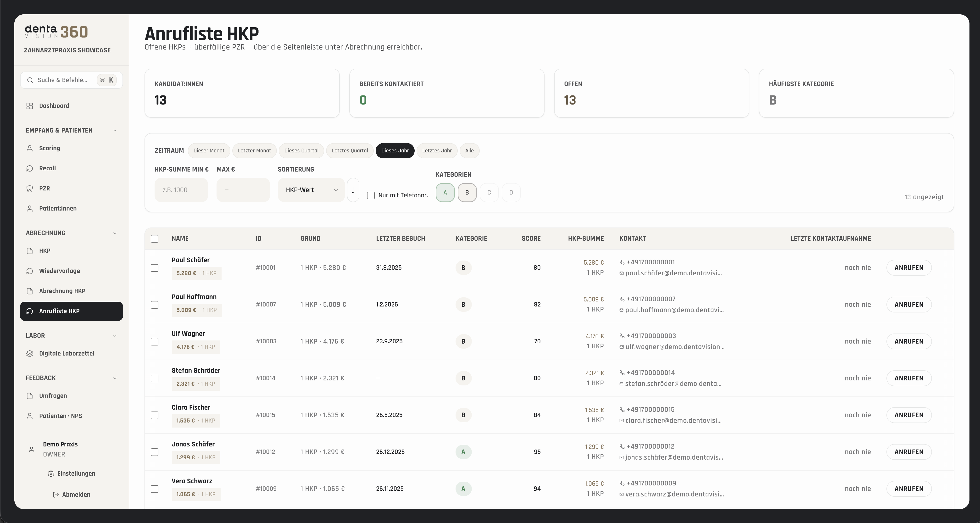This screenshot has height=523, width=980.
Task: Open the HKP-Wert sorting dropdown
Action: [311, 190]
